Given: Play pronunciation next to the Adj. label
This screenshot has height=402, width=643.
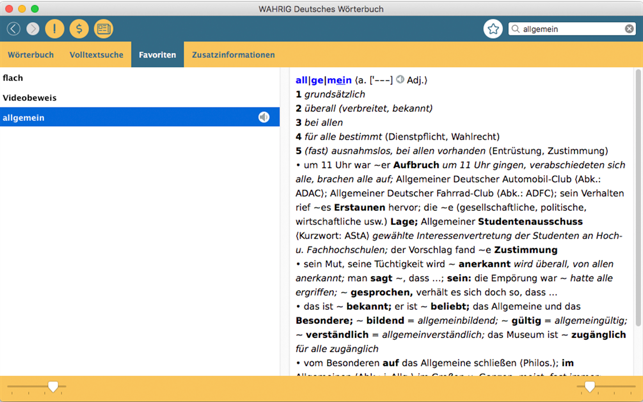Looking at the screenshot, I should pos(400,80).
